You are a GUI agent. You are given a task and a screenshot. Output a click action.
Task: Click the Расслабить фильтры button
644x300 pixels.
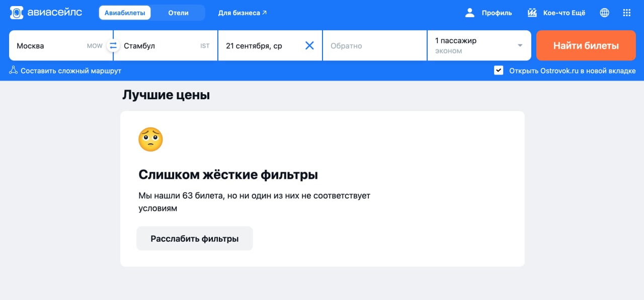pos(194,239)
